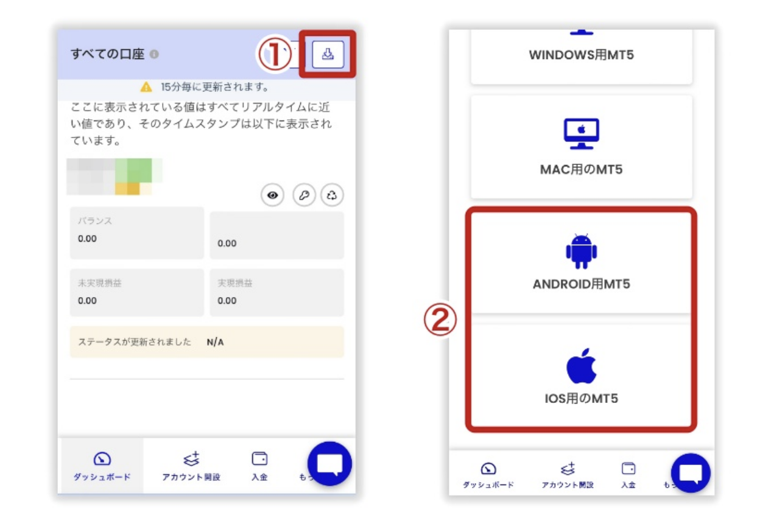771x532 pixels.
Task: Select the ANDROID用MT5 download card
Action: [580, 263]
